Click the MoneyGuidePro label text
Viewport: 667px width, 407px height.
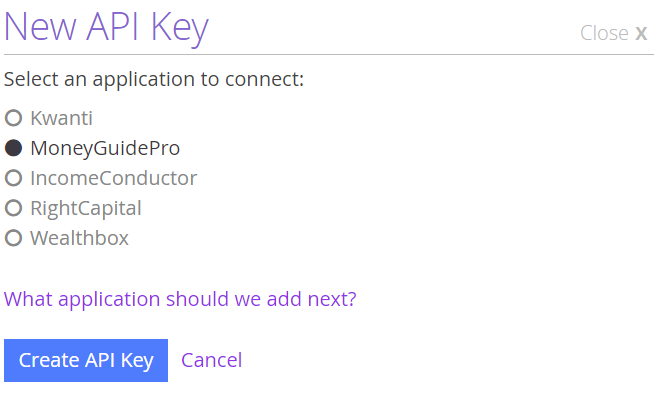105,148
